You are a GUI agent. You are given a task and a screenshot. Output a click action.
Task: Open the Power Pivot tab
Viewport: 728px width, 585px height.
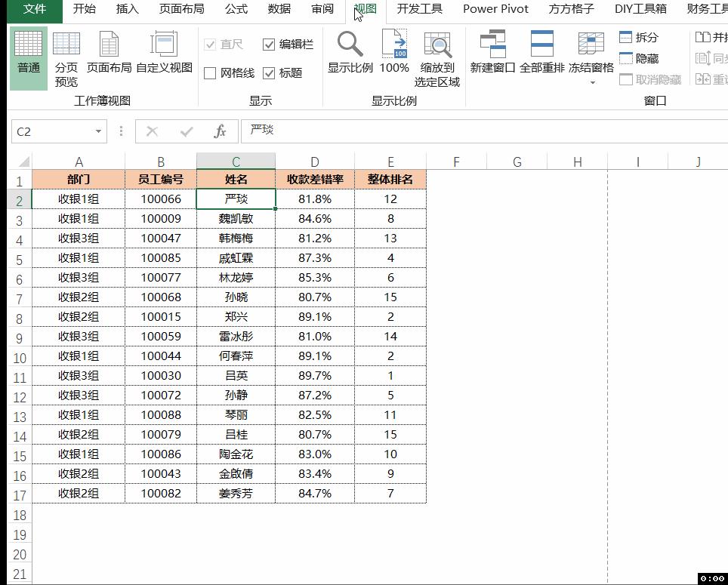coord(495,9)
